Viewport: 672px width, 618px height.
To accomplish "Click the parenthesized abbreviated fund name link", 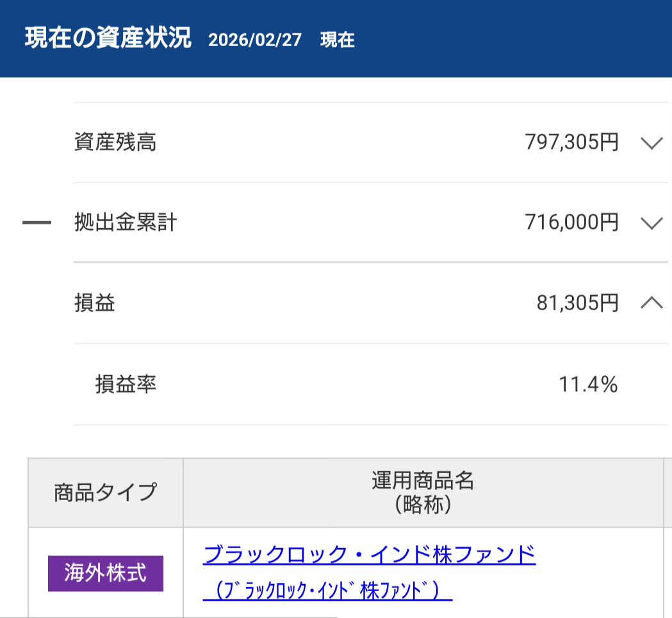I will (x=328, y=591).
